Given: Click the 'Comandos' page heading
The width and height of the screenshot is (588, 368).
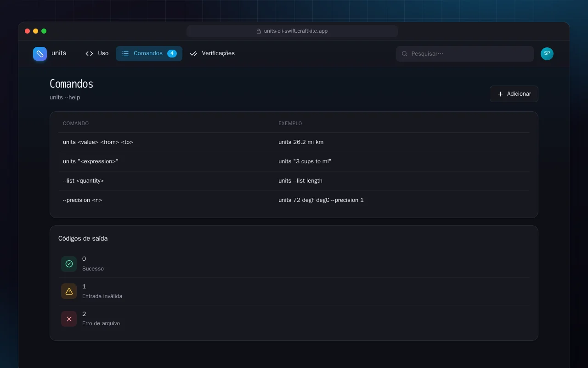Looking at the screenshot, I should (71, 84).
